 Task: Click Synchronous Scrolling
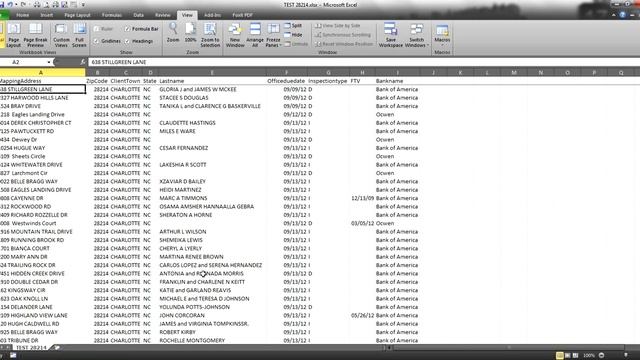(x=343, y=35)
